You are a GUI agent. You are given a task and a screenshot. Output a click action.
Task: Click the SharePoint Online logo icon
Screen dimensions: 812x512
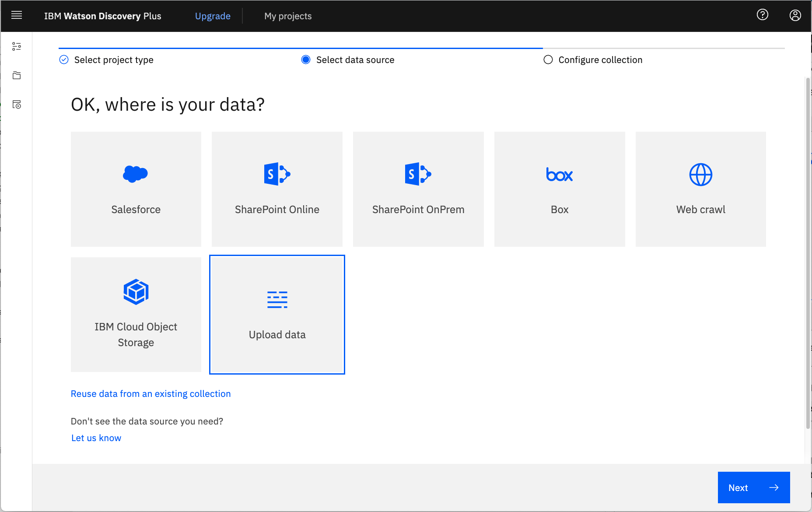[x=277, y=174]
